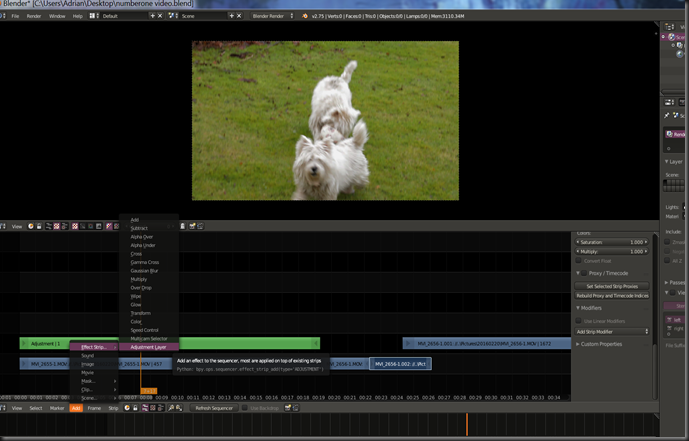This screenshot has width=689, height=441.
Task: Choose Gaussian Blur effect strip
Action: pos(149,271)
